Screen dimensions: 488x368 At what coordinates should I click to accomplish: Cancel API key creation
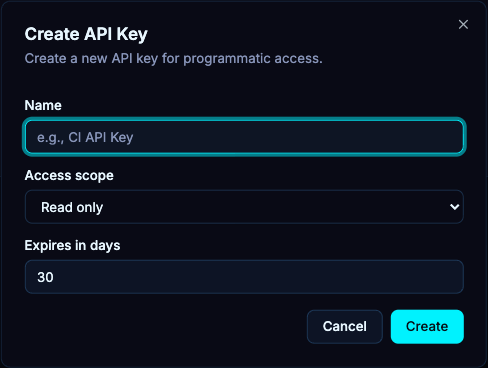click(345, 327)
